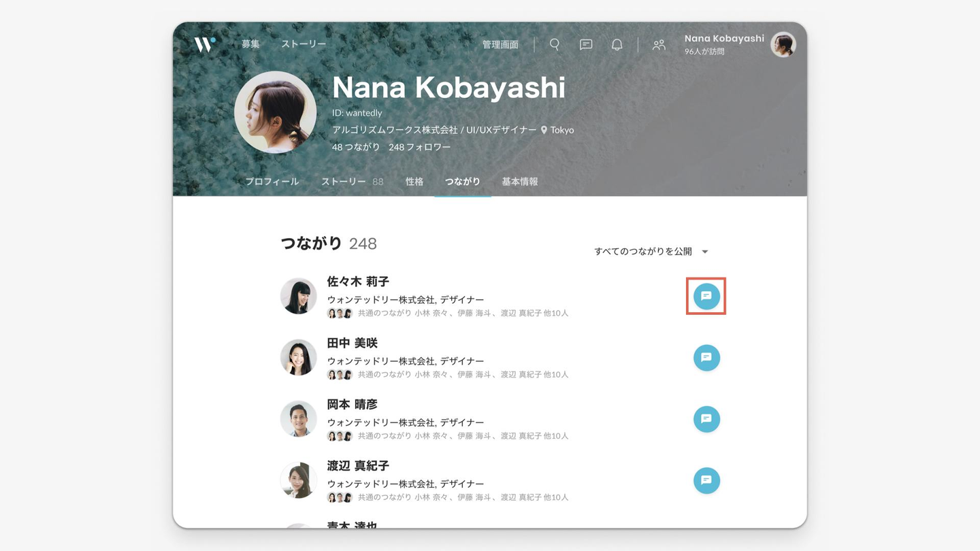The image size is (980, 551).
Task: Click the large Nana Kobayashi profile heading
Action: [448, 88]
